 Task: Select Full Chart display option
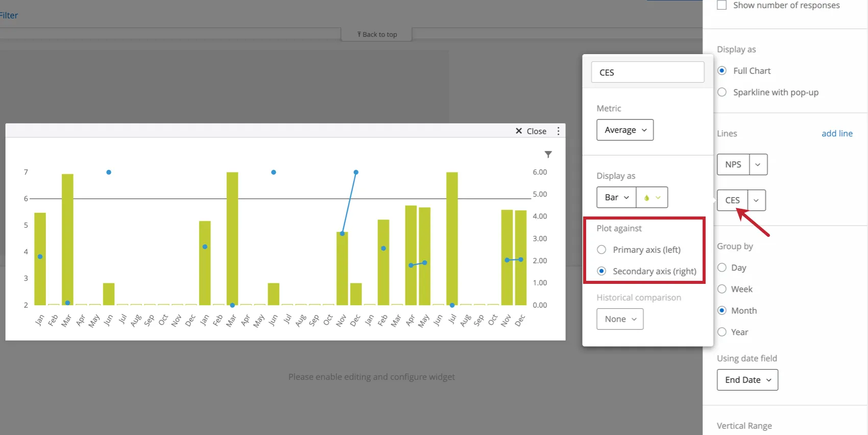pos(722,71)
